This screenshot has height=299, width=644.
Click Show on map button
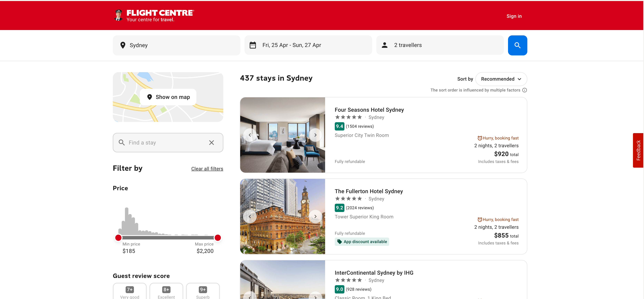coord(168,97)
